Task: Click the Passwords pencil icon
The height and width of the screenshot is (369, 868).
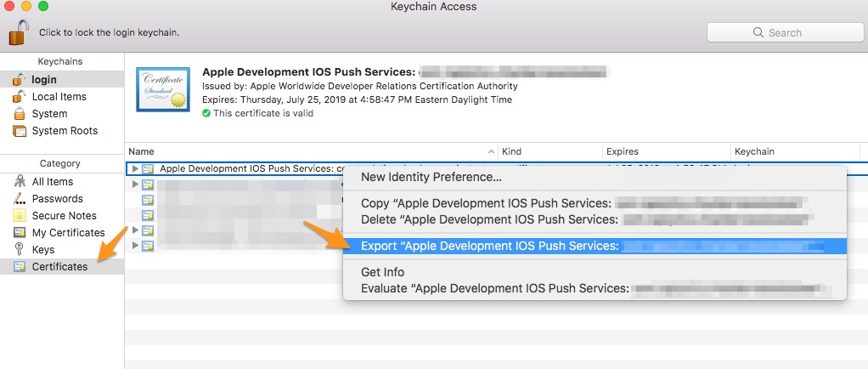Action: click(20, 198)
